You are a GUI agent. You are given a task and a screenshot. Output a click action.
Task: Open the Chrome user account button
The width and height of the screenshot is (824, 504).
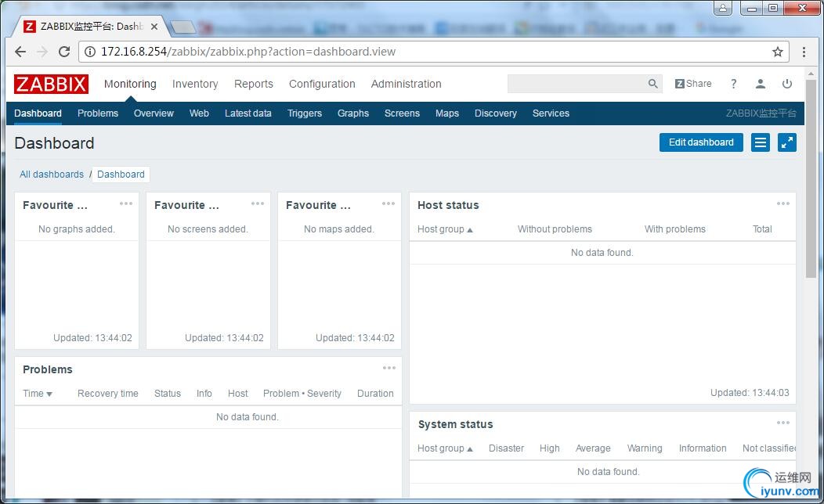(x=723, y=8)
